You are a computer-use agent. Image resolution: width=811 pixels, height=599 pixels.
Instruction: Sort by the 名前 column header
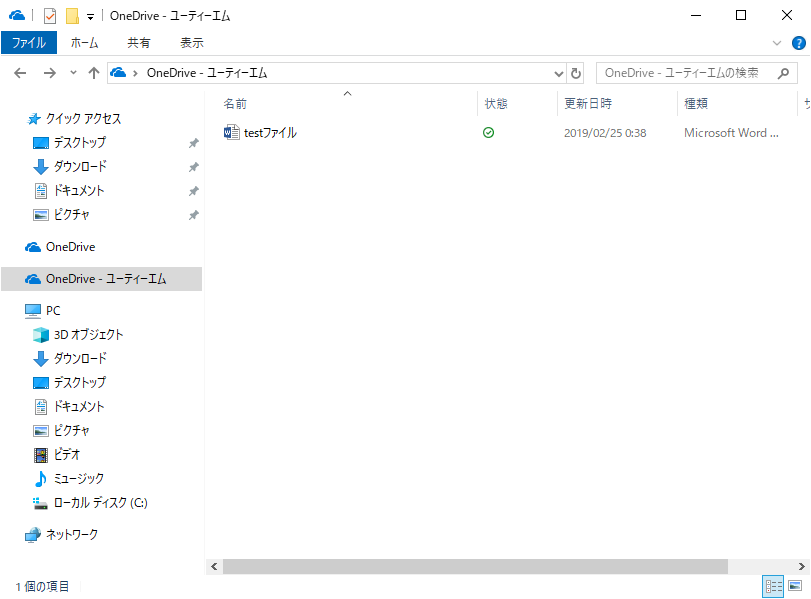[235, 103]
